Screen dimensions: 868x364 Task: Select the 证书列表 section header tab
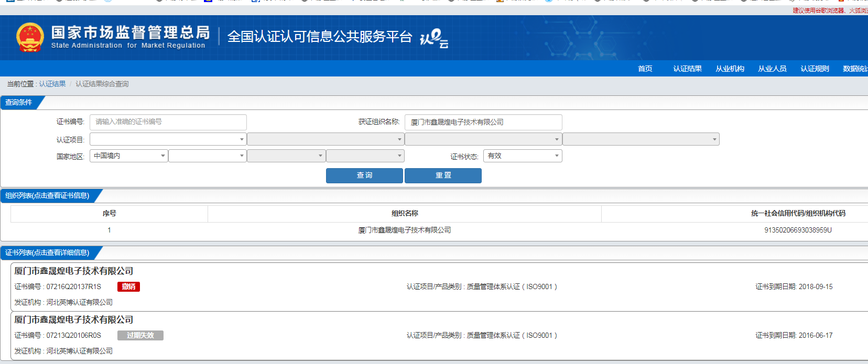[x=48, y=253]
